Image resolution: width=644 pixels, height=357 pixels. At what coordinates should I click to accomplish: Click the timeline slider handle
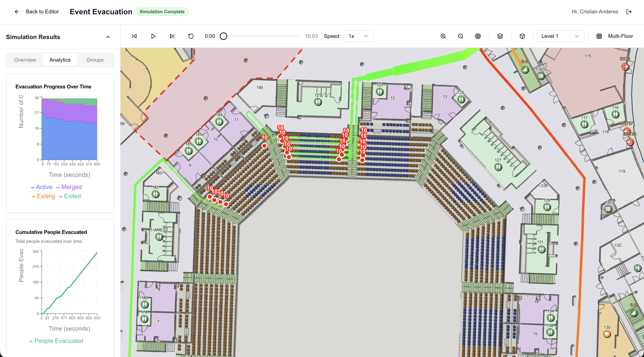click(x=224, y=36)
